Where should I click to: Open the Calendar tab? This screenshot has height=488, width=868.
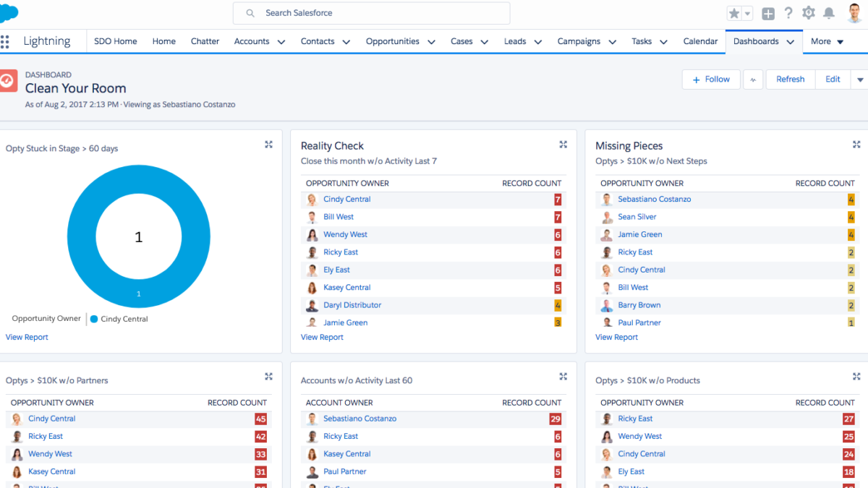(700, 41)
